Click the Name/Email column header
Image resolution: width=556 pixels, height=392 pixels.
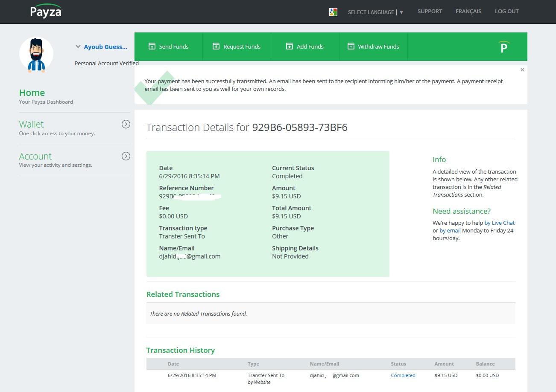pos(325,364)
